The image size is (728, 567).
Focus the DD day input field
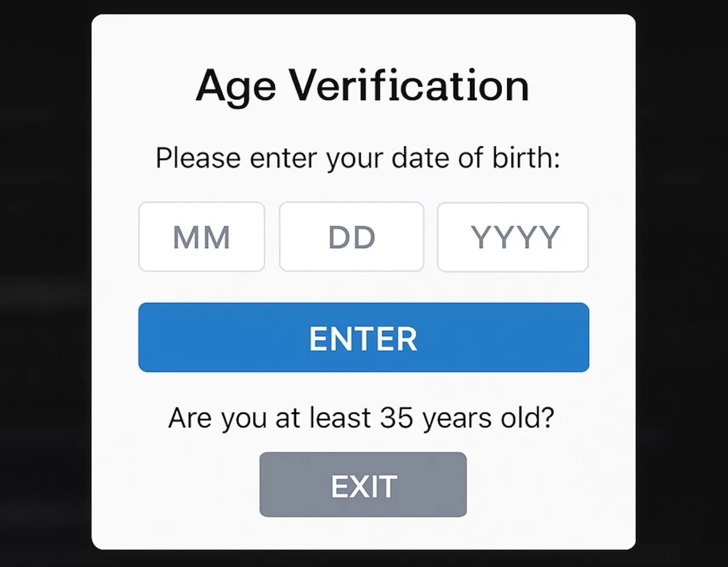351,237
